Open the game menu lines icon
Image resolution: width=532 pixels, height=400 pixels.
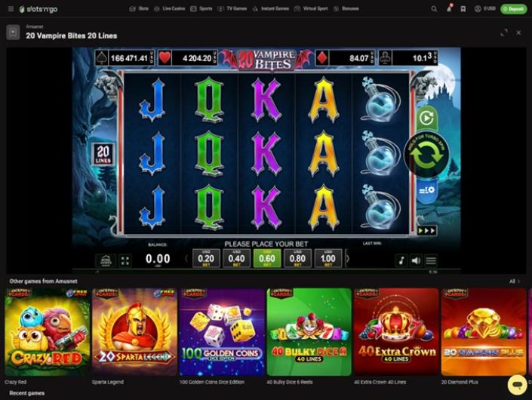(431, 260)
